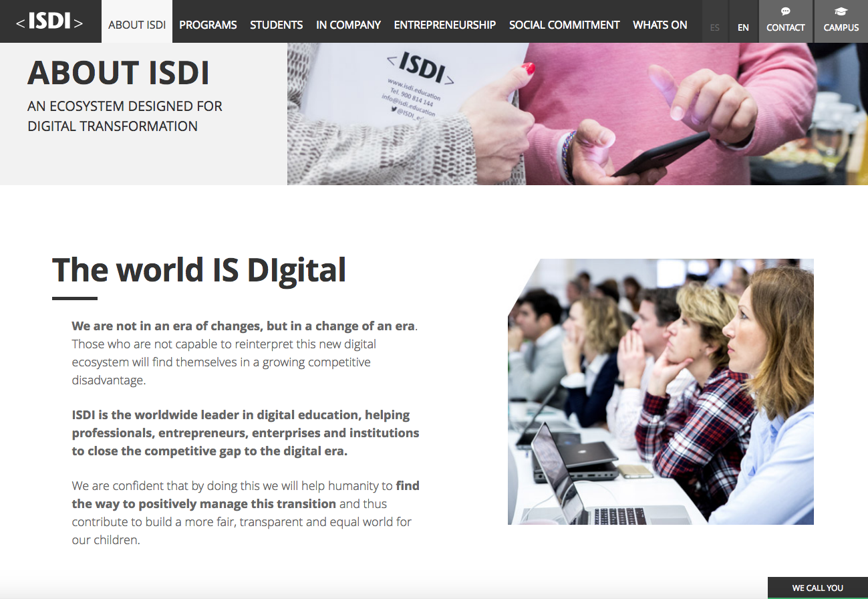Open the Entrepreneurship menu
The height and width of the screenshot is (599, 868).
(445, 25)
